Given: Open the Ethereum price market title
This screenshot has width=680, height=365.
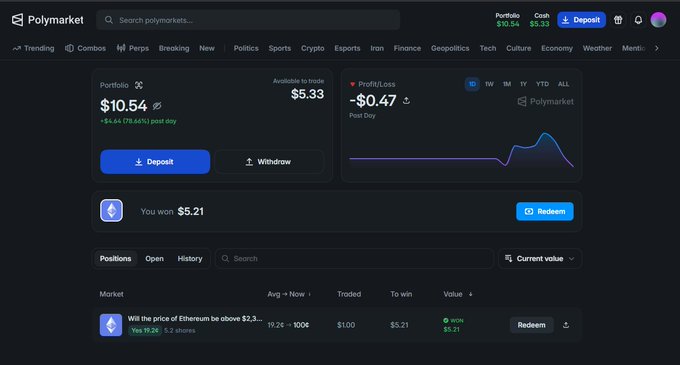Looking at the screenshot, I should pyautogui.click(x=195, y=319).
